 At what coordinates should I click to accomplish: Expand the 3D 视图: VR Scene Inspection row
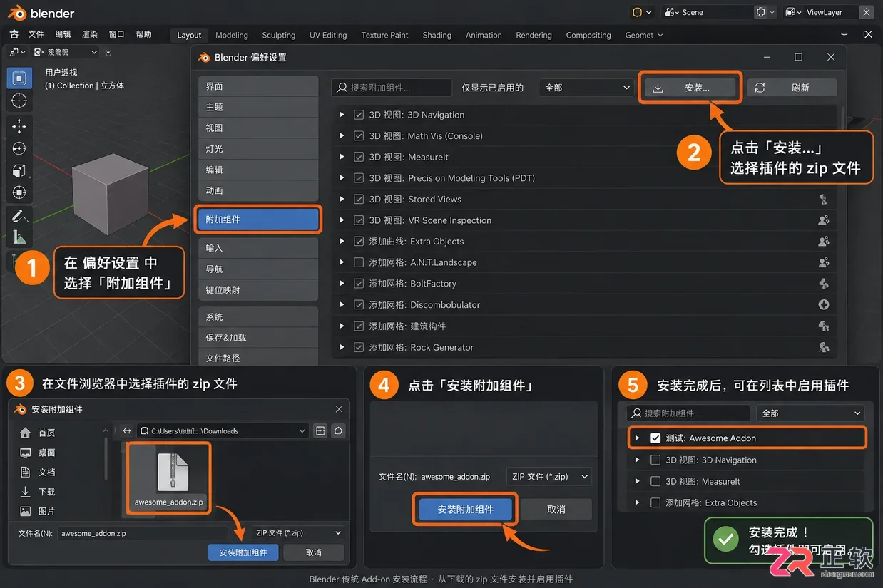pos(342,220)
